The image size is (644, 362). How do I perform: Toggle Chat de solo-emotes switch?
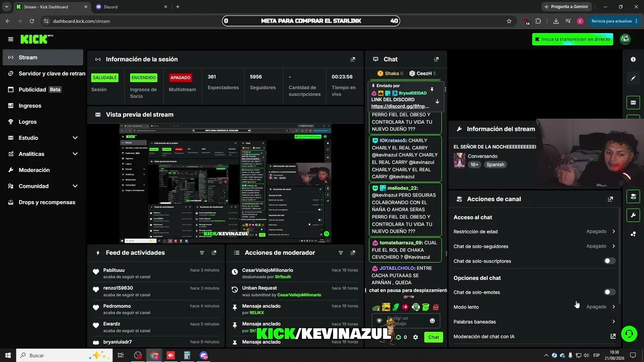[609, 292]
